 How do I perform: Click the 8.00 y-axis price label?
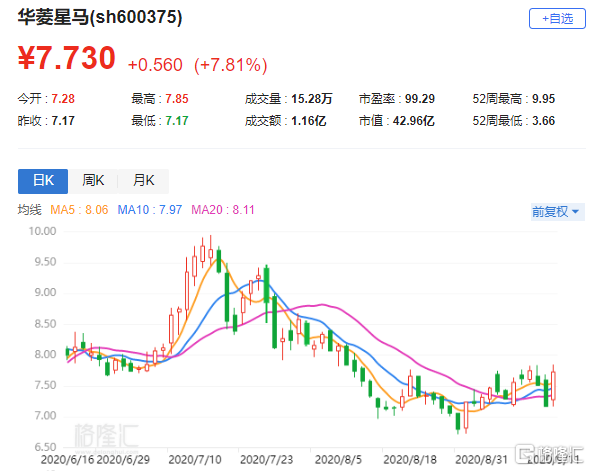[45, 354]
